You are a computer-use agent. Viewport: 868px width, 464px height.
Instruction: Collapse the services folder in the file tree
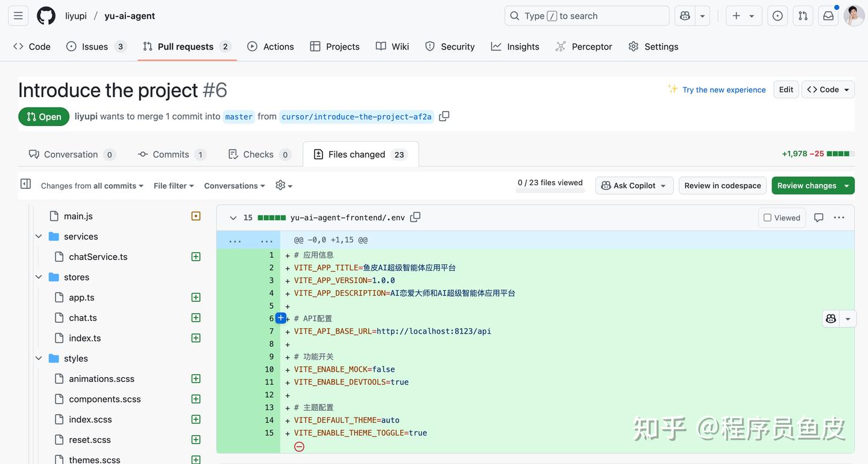(x=38, y=236)
